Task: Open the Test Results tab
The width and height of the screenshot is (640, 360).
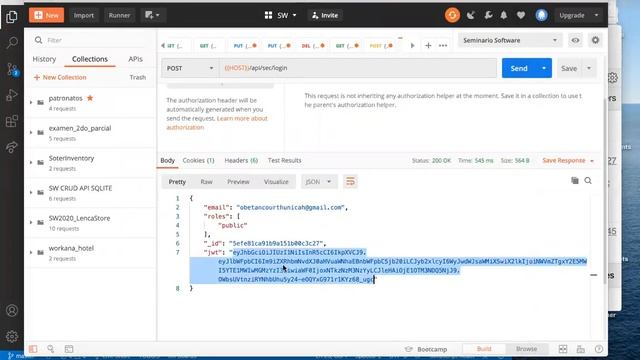Action: pos(284,160)
